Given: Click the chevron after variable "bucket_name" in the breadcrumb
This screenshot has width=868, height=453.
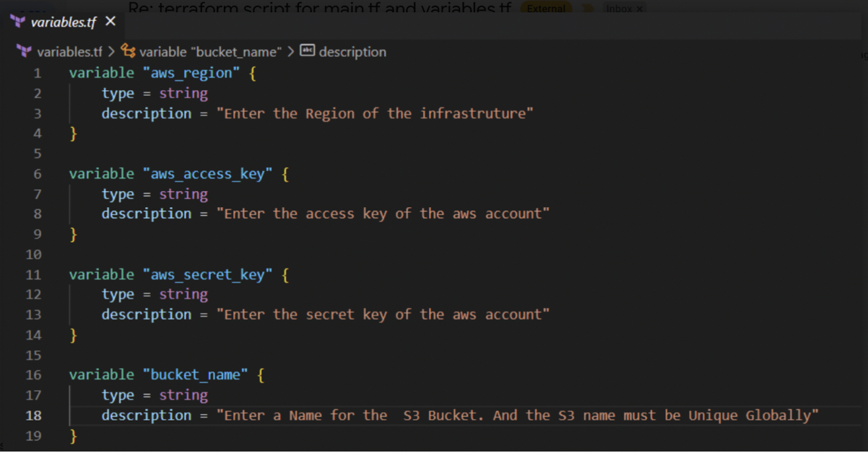Looking at the screenshot, I should click(290, 52).
